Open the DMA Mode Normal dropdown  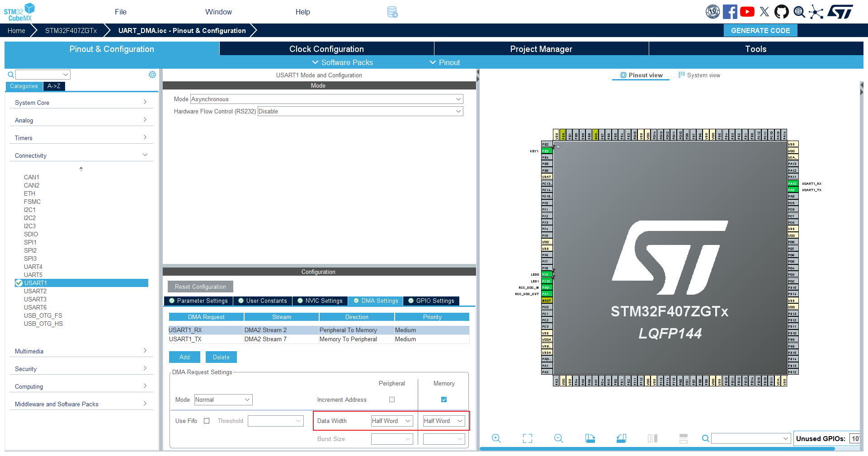pyautogui.click(x=223, y=400)
